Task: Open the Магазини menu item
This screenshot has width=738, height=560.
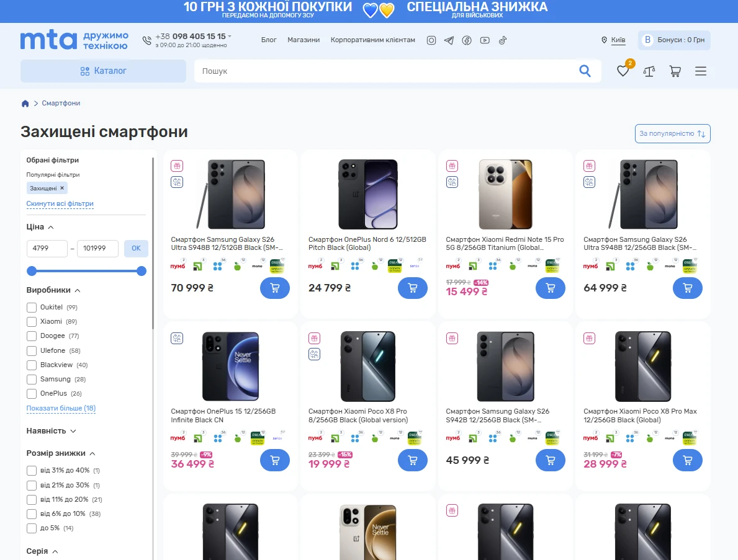Action: click(x=304, y=40)
